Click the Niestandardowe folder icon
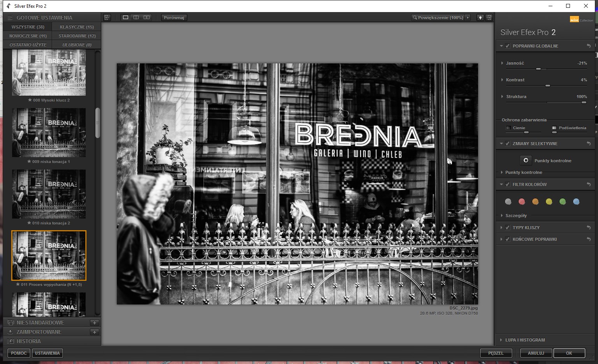Screen dimensions: 598x364 coord(11,322)
